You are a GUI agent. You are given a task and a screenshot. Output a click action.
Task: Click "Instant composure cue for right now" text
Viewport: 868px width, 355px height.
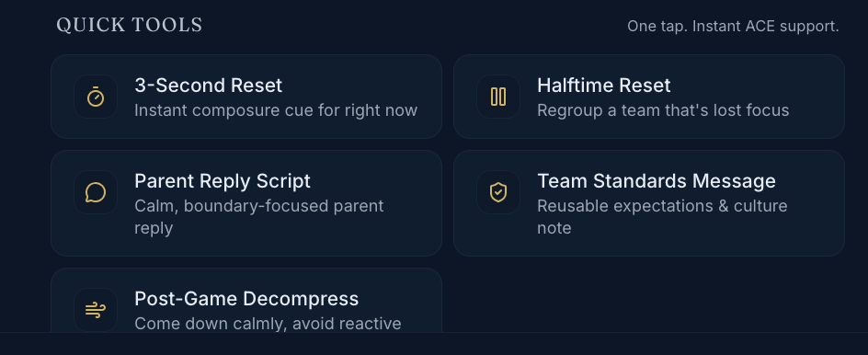point(276,110)
